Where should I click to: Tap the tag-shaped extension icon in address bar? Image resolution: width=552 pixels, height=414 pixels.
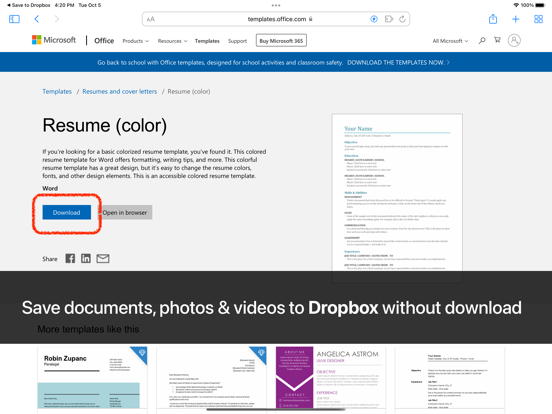389,19
